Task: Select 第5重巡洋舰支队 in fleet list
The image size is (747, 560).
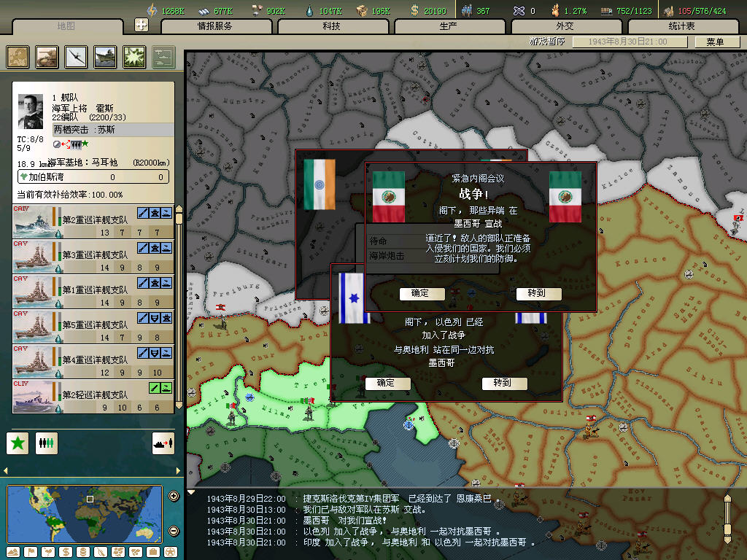Action: click(93, 326)
